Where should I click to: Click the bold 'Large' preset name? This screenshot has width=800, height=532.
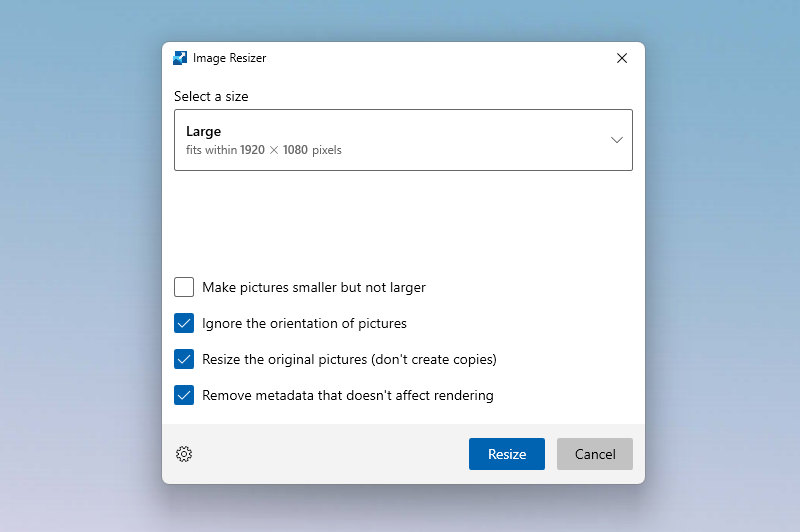[203, 131]
